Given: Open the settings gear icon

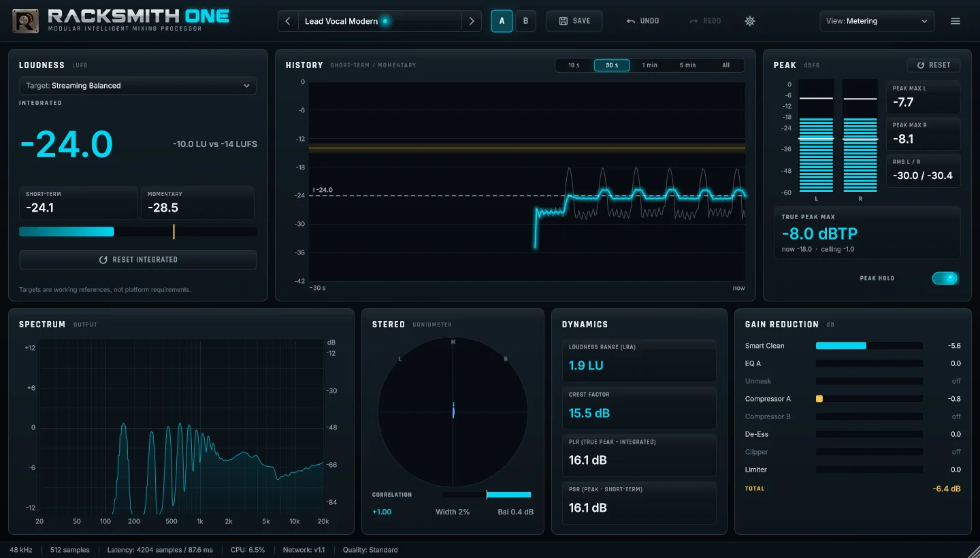Looking at the screenshot, I should click(x=750, y=21).
